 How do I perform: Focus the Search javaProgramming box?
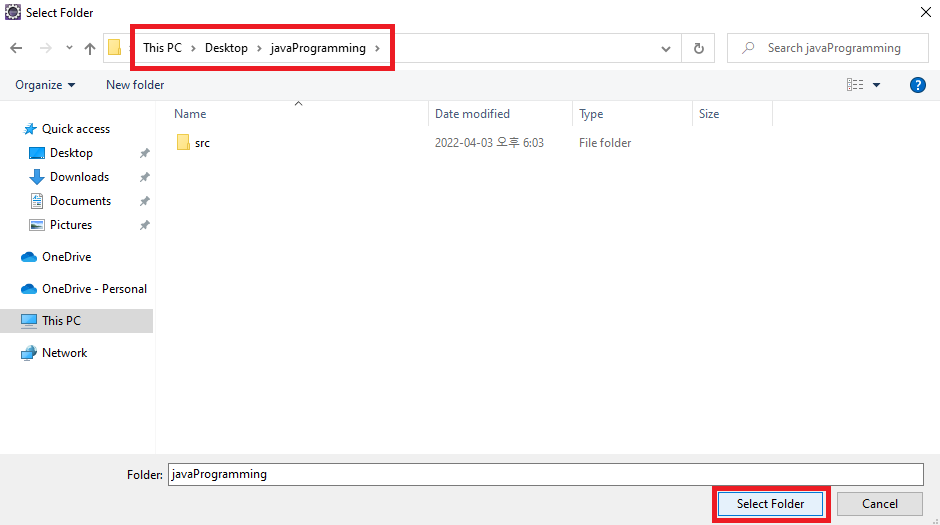click(827, 48)
